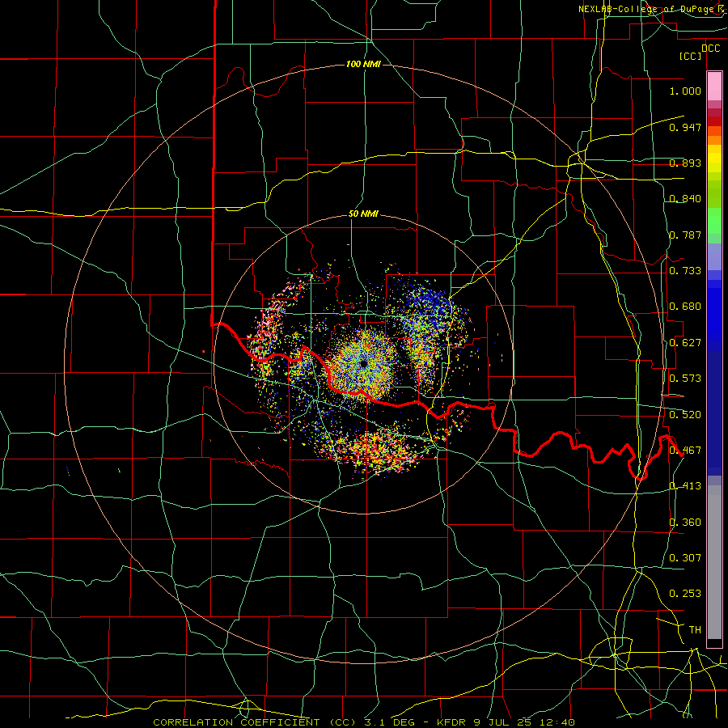Pick the bright green swatch on the color bar
The height and width of the screenshot is (728, 728).
[x=714, y=221]
